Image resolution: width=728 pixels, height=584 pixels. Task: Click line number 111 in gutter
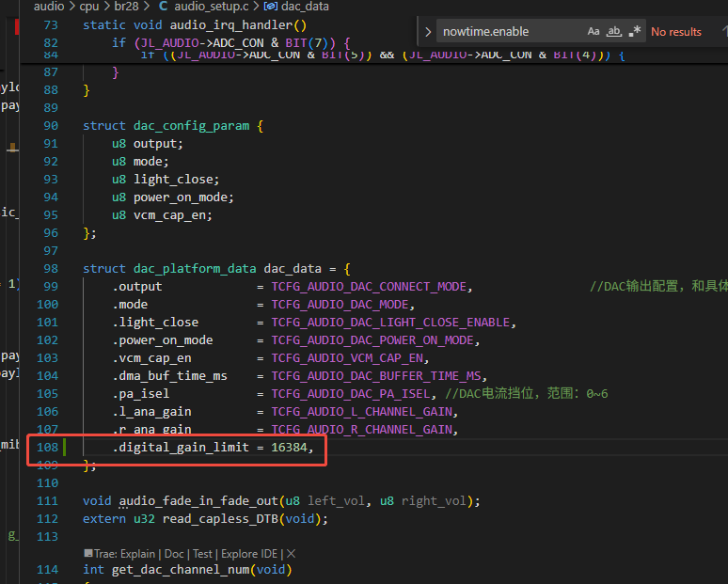[x=47, y=501]
